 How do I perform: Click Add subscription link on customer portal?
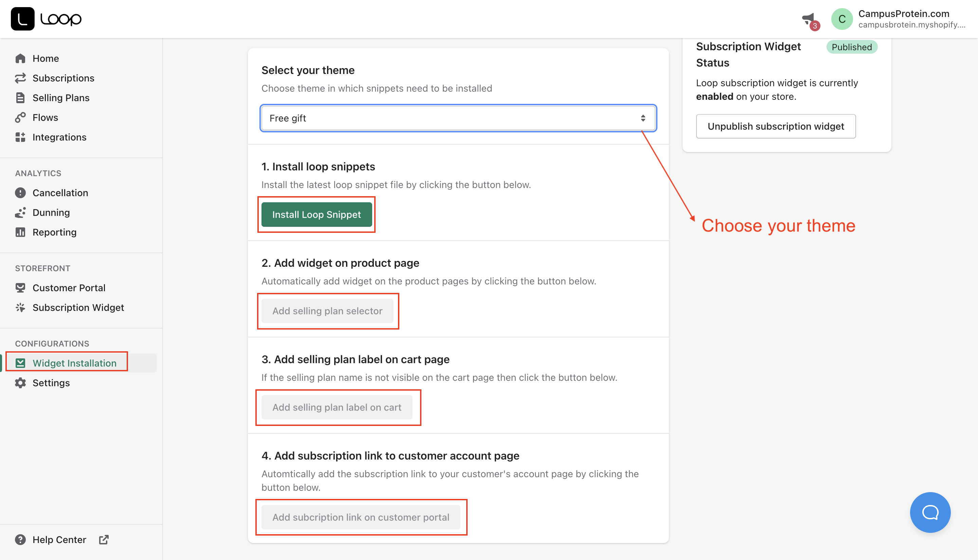(361, 517)
